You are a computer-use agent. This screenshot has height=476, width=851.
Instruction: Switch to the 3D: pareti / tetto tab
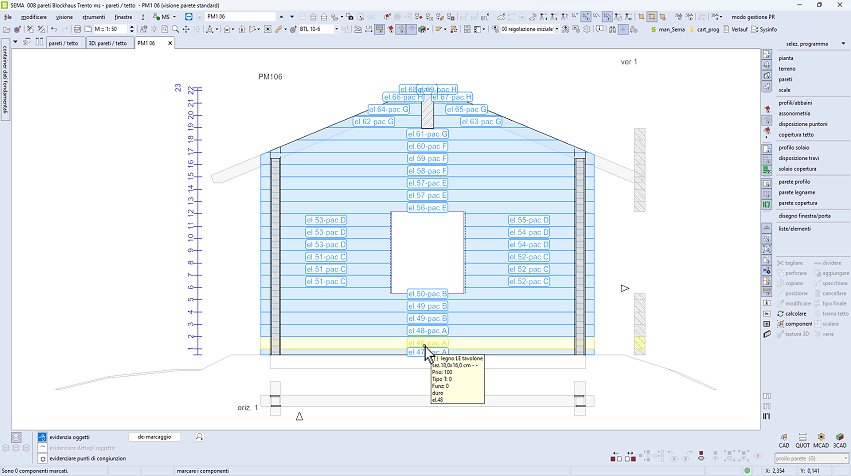[107, 43]
